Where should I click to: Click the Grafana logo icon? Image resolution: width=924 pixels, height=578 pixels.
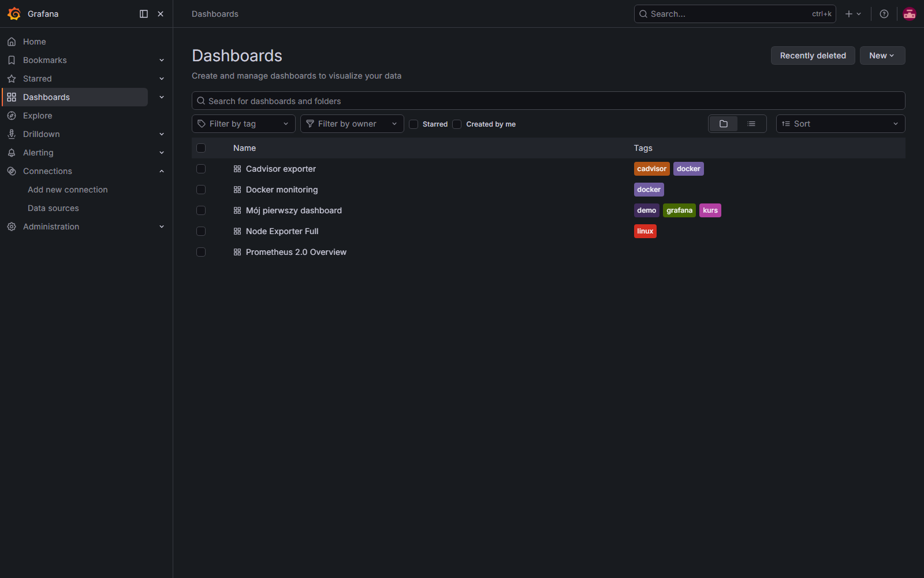coord(14,14)
